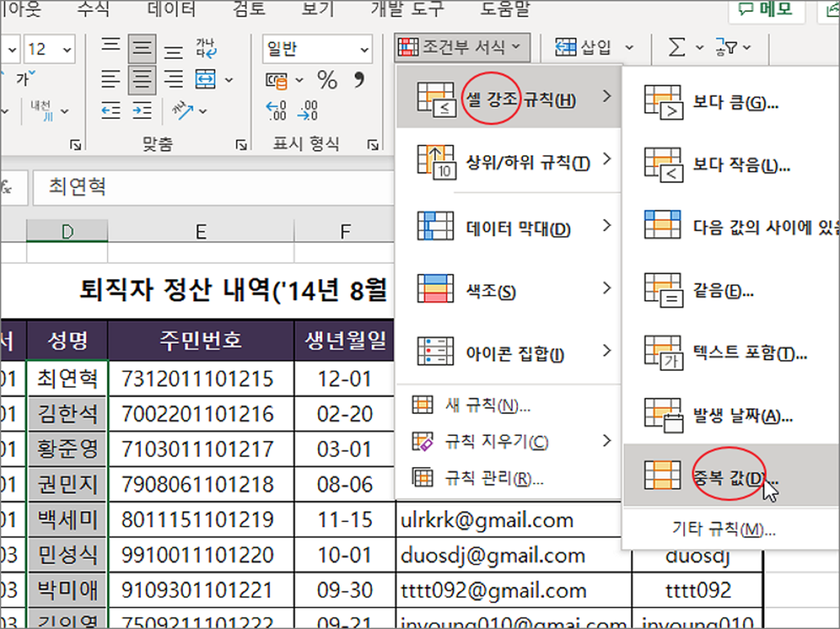Expand the 아이콘 집합(I) submenu
Image resolution: width=840 pixels, height=629 pixels.
pyautogui.click(x=509, y=351)
